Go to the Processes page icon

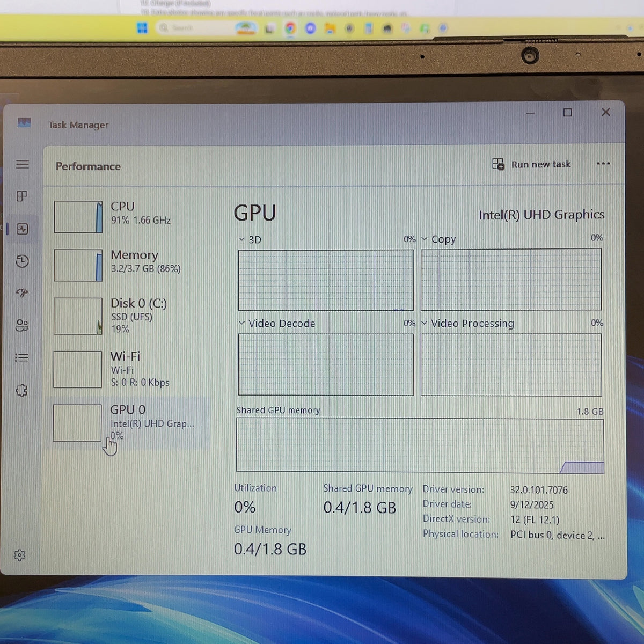point(22,196)
